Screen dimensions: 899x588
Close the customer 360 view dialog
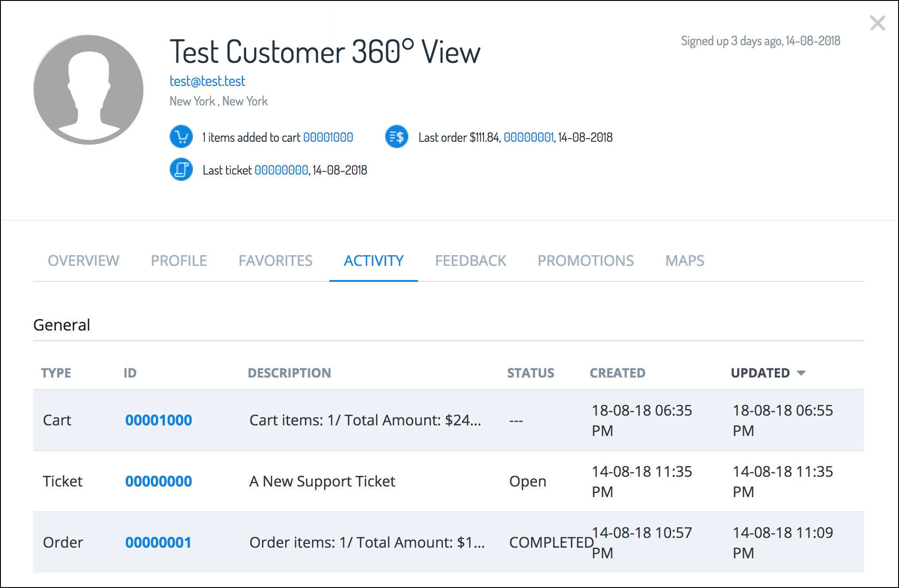coord(877,23)
